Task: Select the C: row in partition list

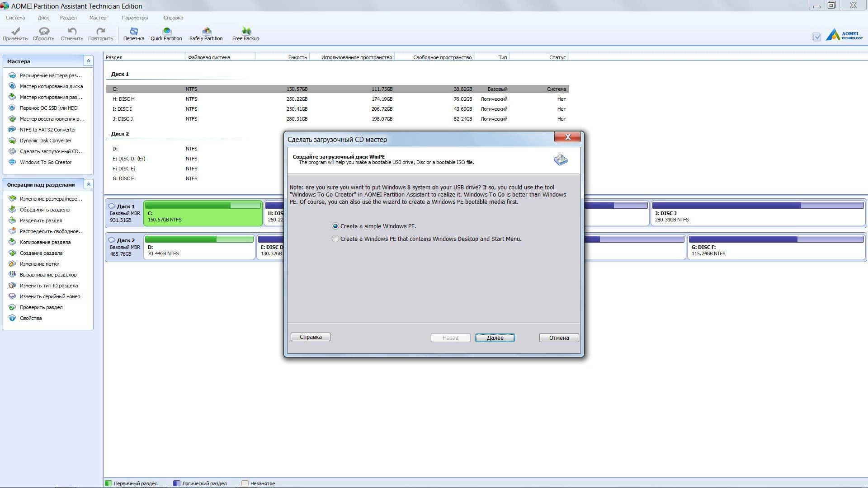Action: pos(338,89)
